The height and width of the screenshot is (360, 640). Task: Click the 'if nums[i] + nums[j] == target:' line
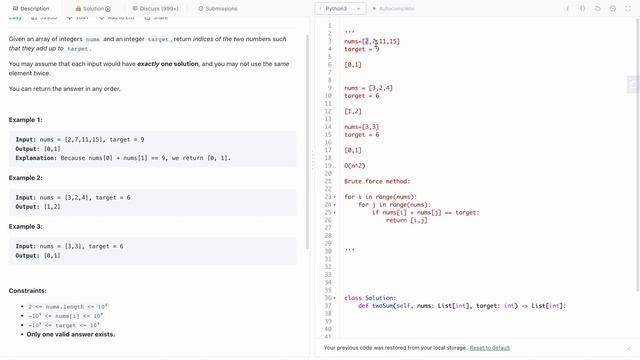tap(426, 213)
